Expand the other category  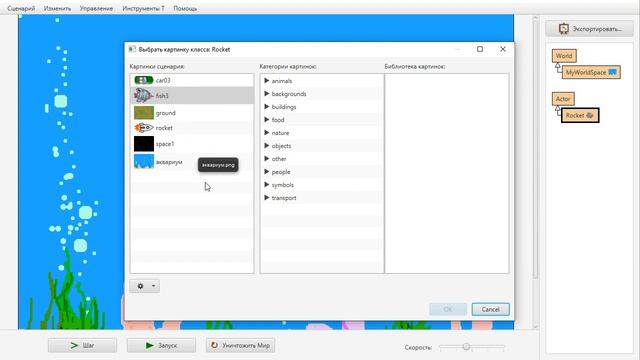pyautogui.click(x=267, y=159)
